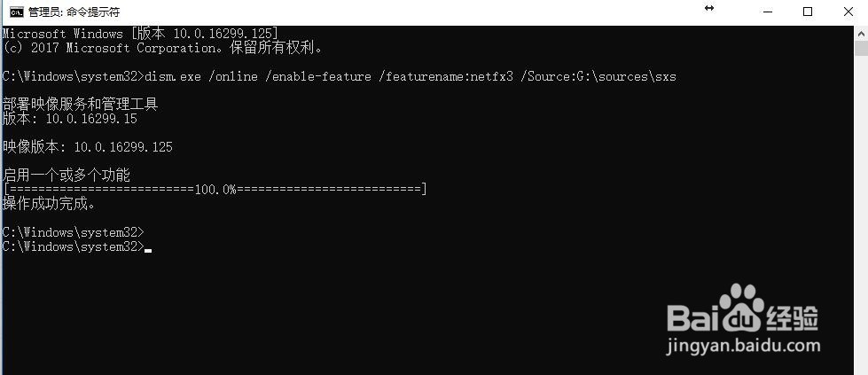Click the Microsoft Windows version header line
Viewport: 868px width, 375px height.
point(140,33)
